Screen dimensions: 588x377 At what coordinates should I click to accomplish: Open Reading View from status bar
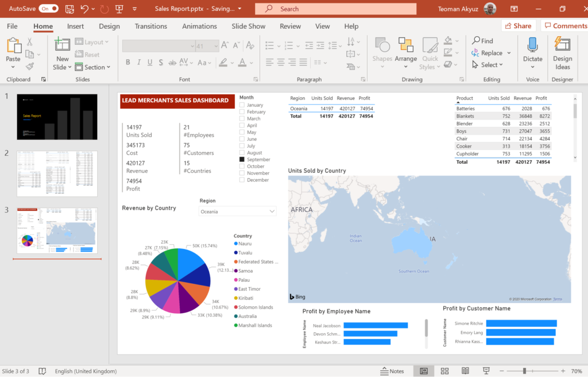pos(465,371)
